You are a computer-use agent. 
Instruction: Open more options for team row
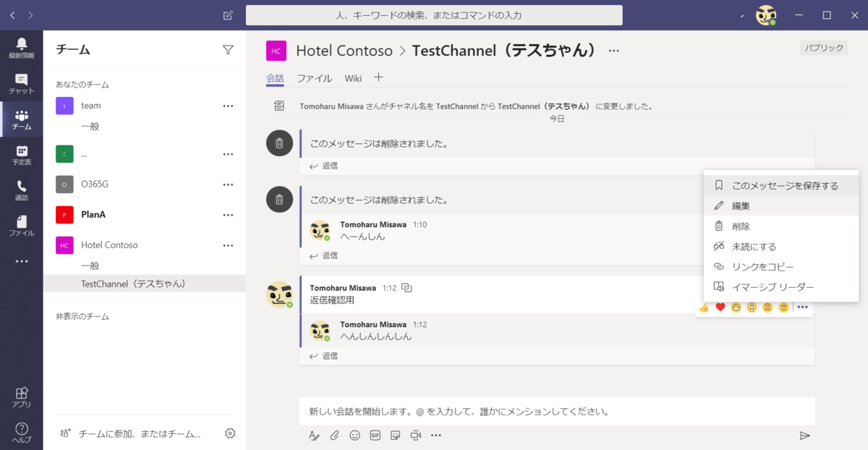(x=228, y=106)
